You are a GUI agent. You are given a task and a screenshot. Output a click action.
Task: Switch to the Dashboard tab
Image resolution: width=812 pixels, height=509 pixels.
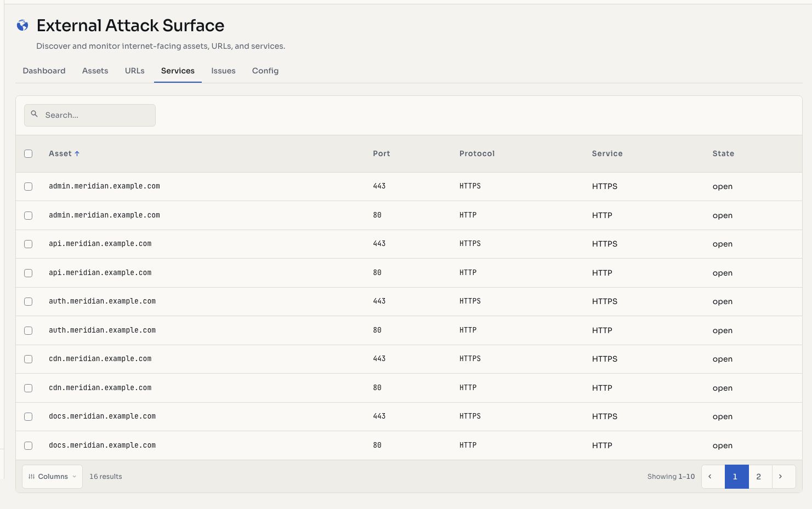(x=44, y=71)
